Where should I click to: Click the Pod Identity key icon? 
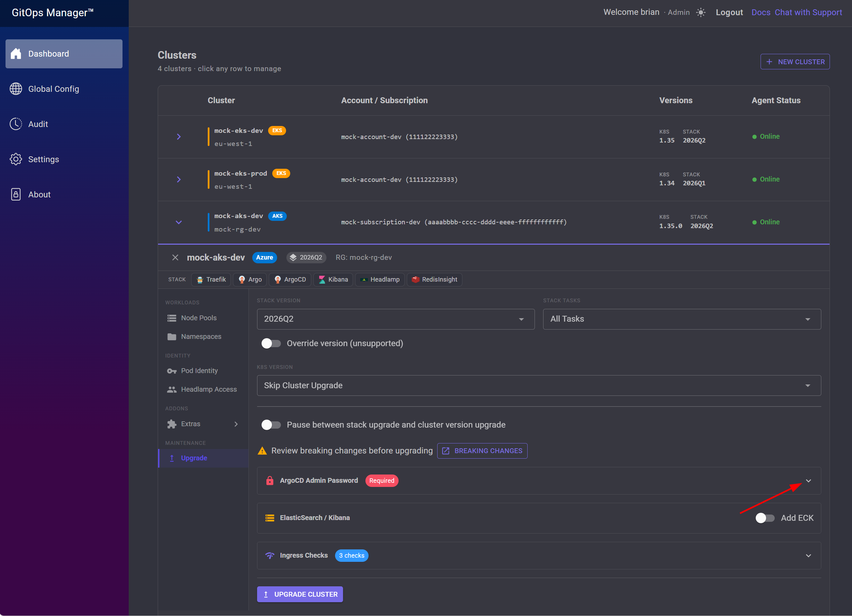point(172,371)
